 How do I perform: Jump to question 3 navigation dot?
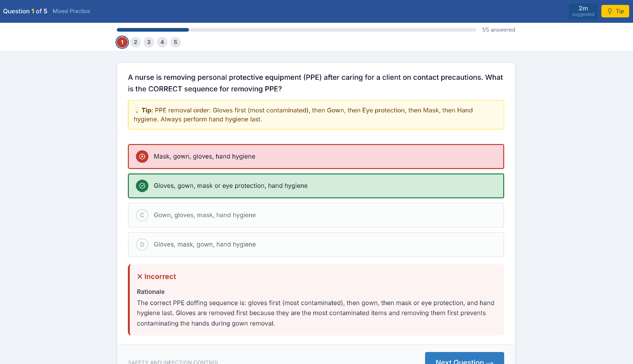tap(149, 42)
